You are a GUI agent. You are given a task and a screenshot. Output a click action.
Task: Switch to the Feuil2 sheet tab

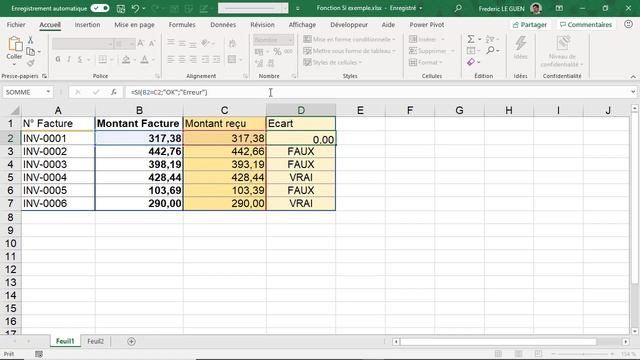click(x=95, y=341)
